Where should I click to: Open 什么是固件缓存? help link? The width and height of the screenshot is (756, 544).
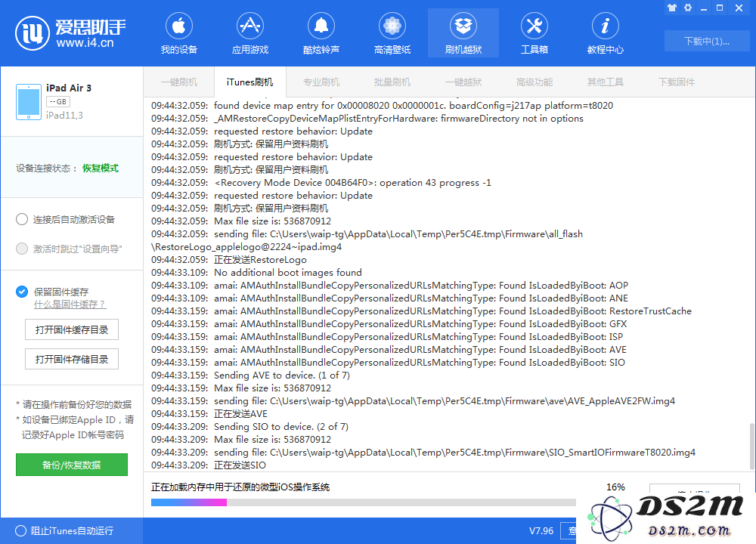click(x=70, y=304)
